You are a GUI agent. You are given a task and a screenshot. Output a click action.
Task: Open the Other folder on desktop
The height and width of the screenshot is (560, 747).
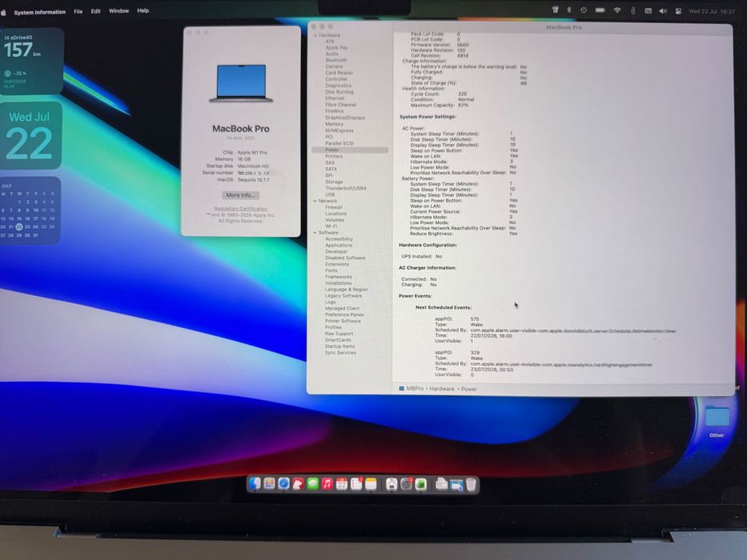tap(717, 421)
